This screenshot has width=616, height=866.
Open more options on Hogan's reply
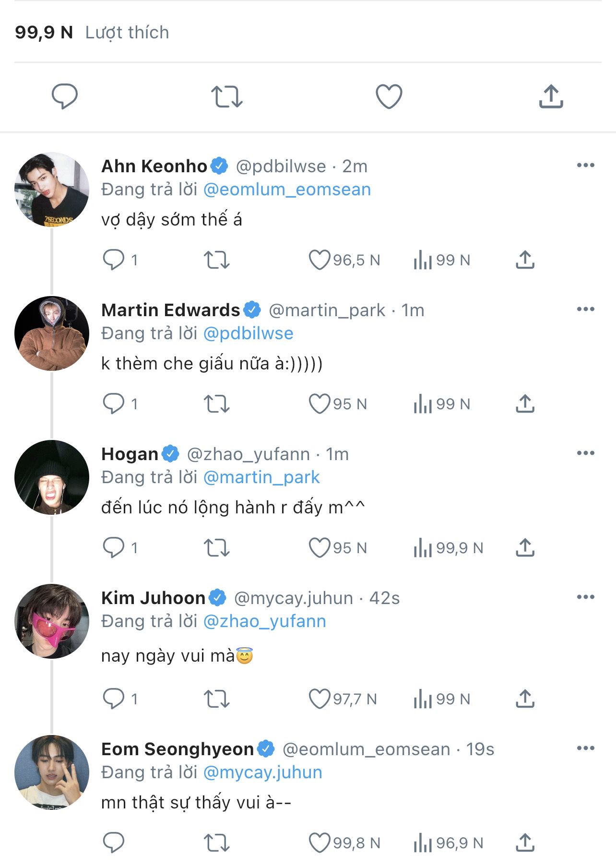(585, 453)
